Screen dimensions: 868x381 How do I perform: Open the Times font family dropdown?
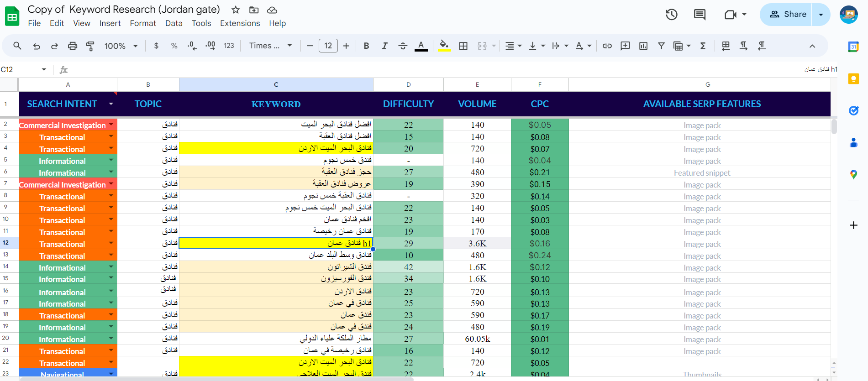pos(270,46)
